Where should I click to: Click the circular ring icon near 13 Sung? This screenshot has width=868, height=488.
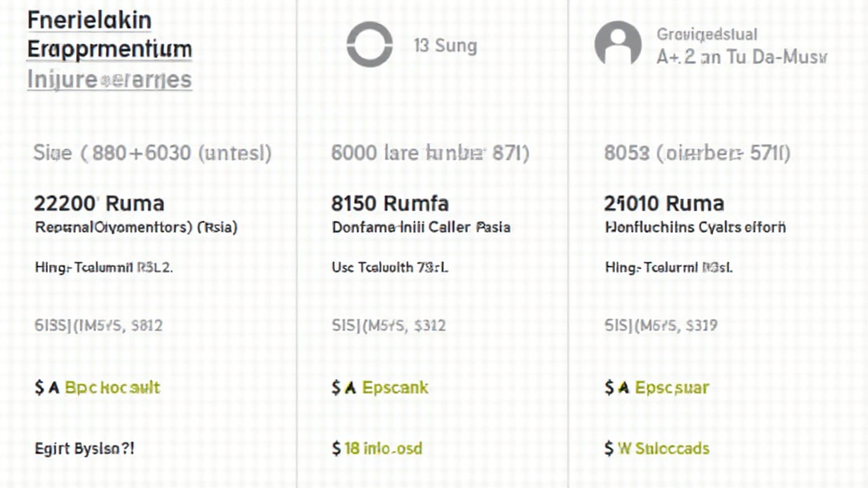370,44
